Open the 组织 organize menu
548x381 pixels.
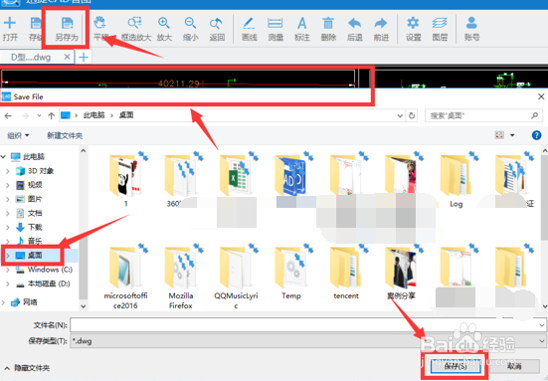coord(18,135)
